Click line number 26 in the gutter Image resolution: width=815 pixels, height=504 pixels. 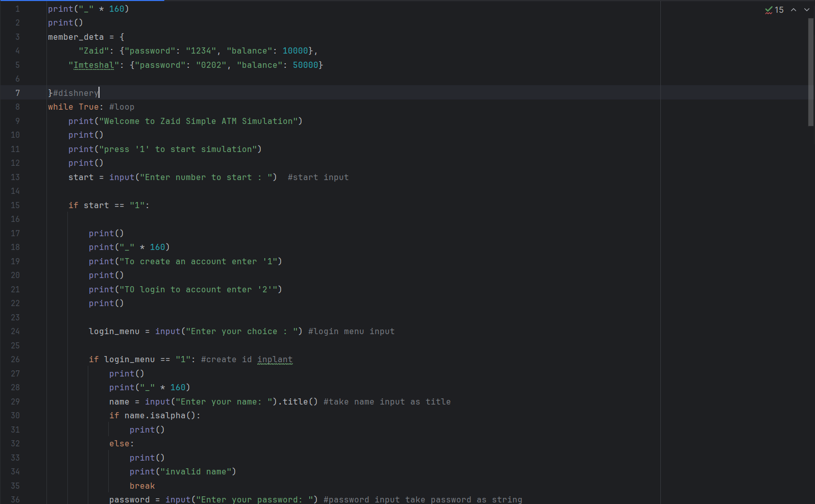(15, 360)
